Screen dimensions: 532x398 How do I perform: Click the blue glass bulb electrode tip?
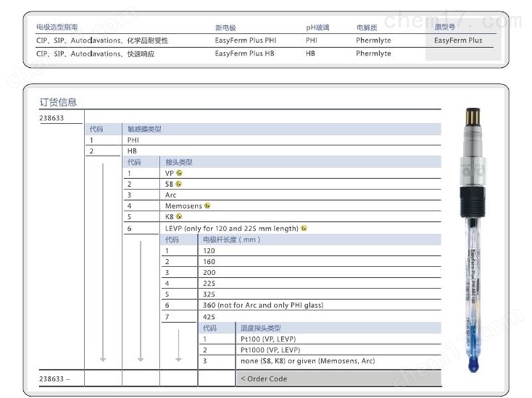473,363
